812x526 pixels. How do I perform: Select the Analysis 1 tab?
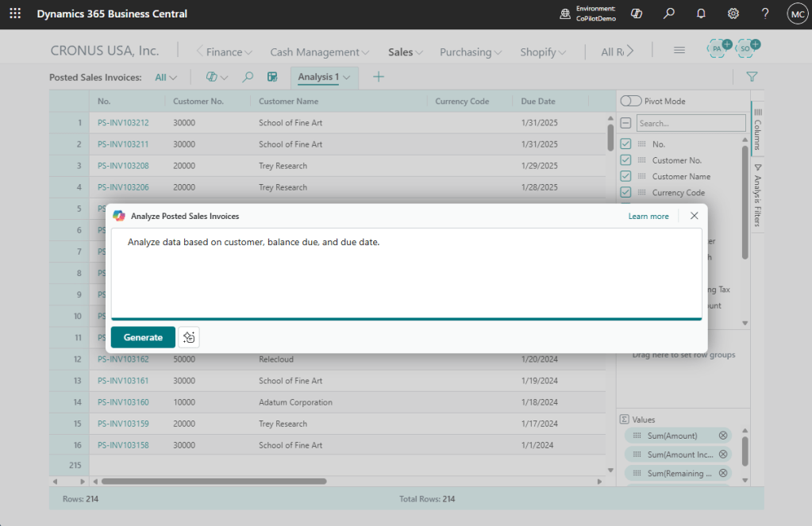point(324,77)
